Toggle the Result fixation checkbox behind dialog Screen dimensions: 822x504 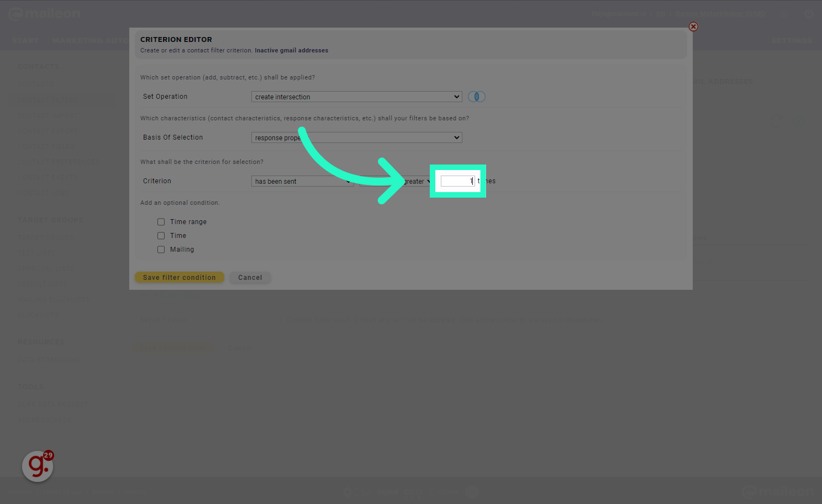pyautogui.click(x=277, y=320)
